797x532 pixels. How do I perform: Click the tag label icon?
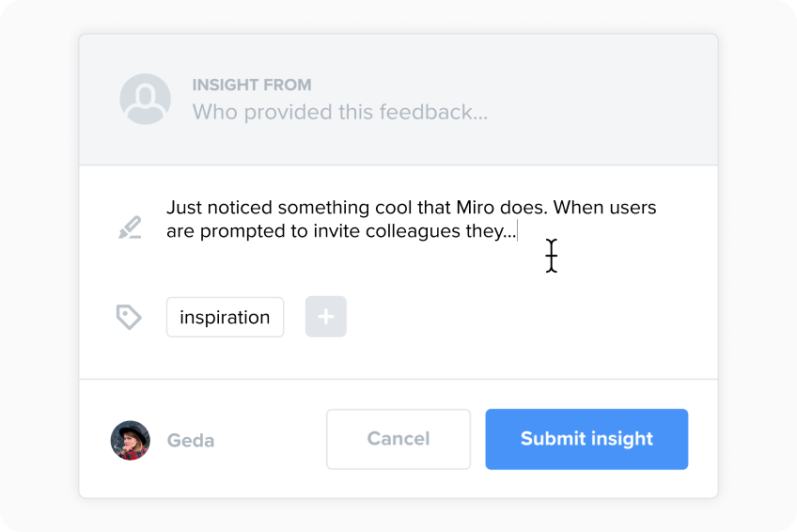pos(129,317)
